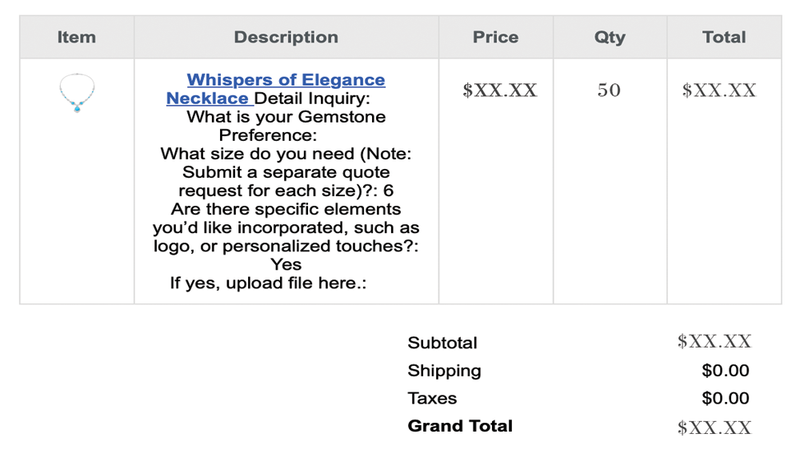This screenshot has height=450, width=800.
Task: Click the Subtotal label
Action: point(442,343)
